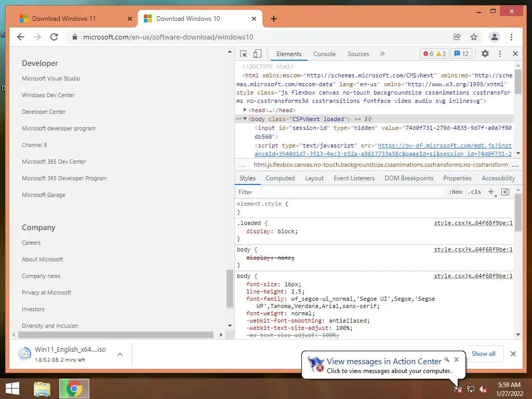Viewport: 532px width, 399px height.
Task: Go back to the previous page
Action: click(x=21, y=37)
